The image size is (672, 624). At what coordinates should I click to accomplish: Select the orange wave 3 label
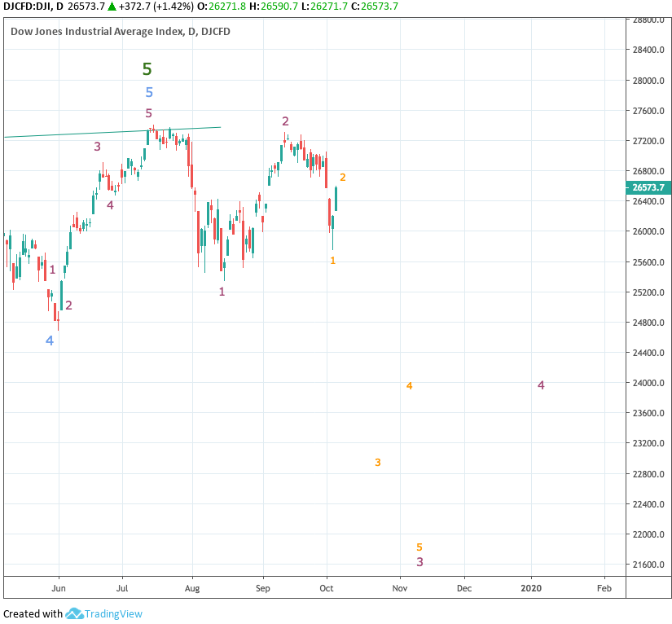pyautogui.click(x=378, y=463)
